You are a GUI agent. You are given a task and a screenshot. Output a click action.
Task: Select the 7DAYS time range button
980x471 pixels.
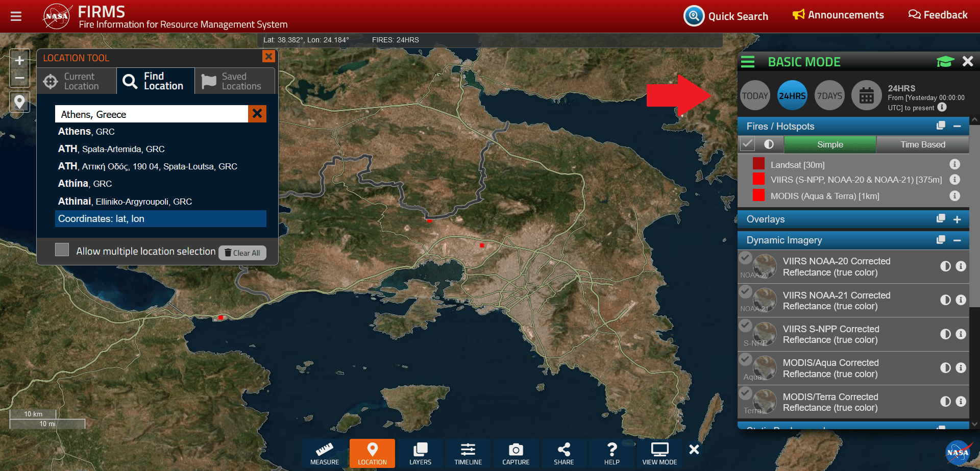point(829,95)
